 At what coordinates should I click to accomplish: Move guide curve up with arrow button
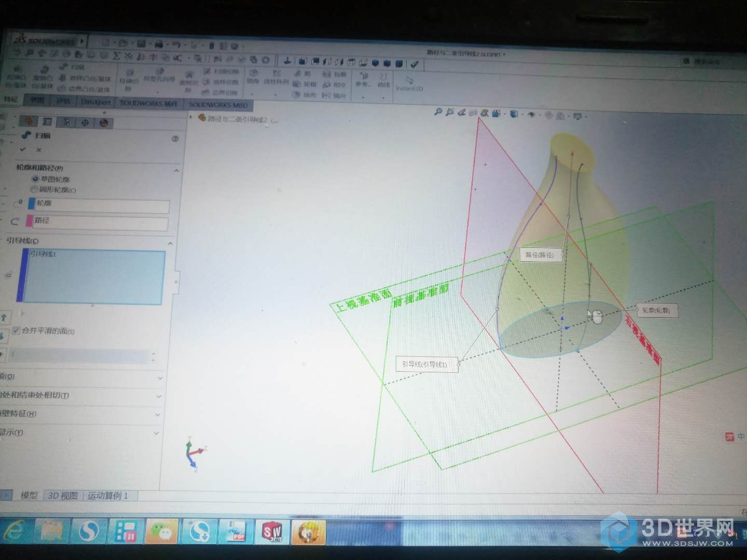pos(4,317)
